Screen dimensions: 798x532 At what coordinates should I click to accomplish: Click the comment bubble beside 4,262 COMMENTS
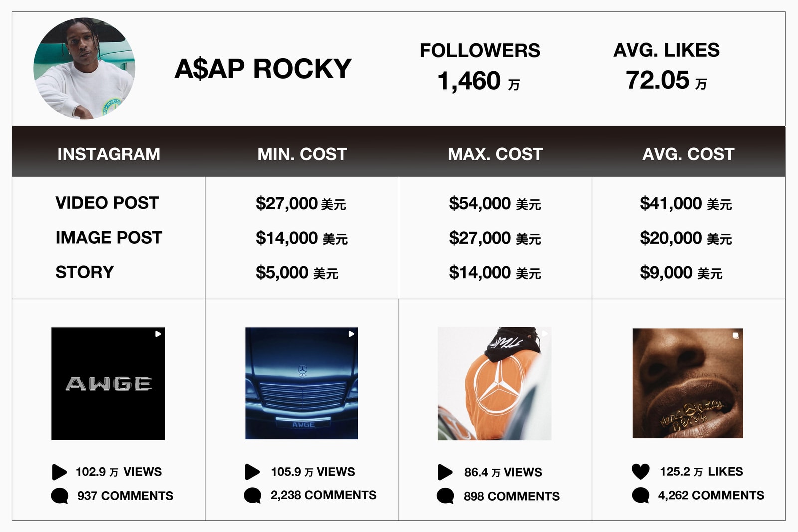(641, 495)
